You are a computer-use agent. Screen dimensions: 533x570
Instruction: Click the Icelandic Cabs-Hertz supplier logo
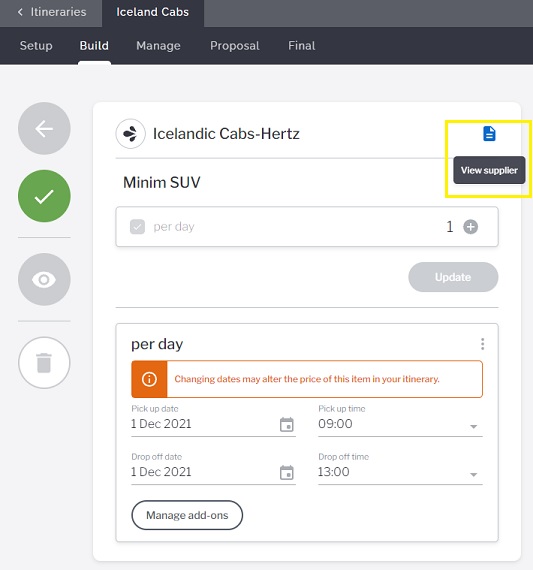point(131,134)
